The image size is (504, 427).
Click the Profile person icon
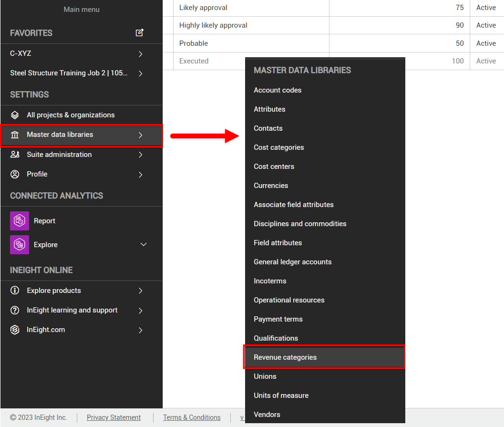15,174
